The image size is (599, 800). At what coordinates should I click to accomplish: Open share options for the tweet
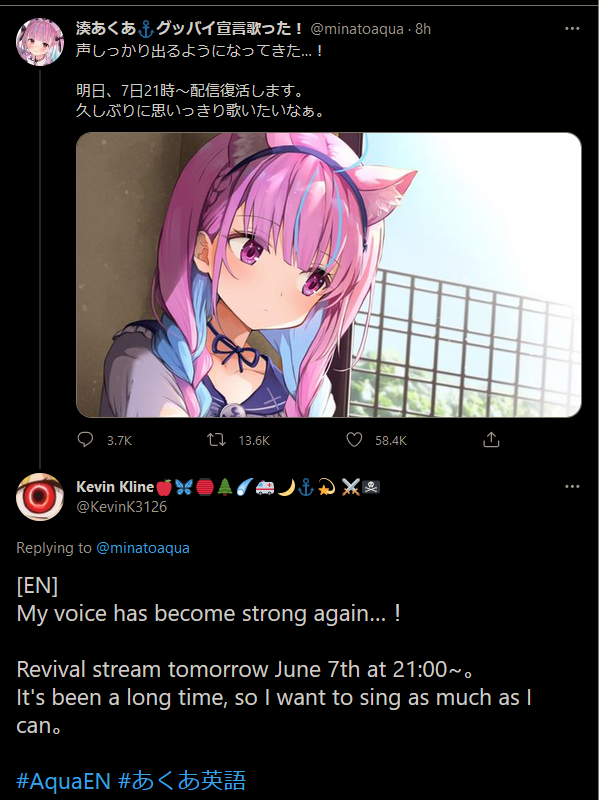pos(491,439)
